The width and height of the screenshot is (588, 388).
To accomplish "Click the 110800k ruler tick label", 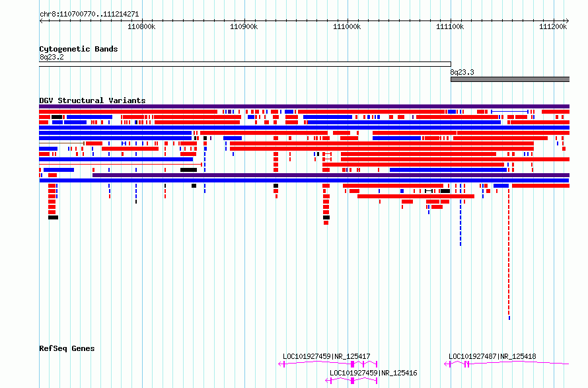I will pyautogui.click(x=141, y=26).
